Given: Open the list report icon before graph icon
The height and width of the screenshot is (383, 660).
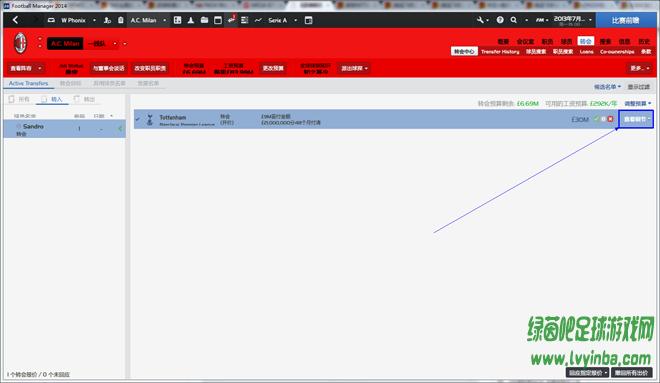Looking at the screenshot, I should [245, 20].
